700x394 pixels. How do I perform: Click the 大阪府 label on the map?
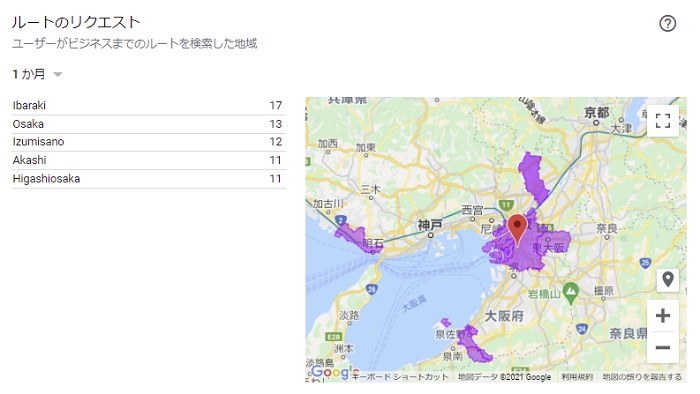[504, 316]
